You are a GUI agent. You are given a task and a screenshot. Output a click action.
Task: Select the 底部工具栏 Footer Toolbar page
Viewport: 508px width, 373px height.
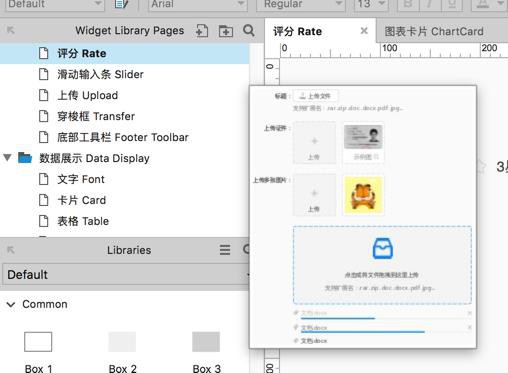[123, 137]
